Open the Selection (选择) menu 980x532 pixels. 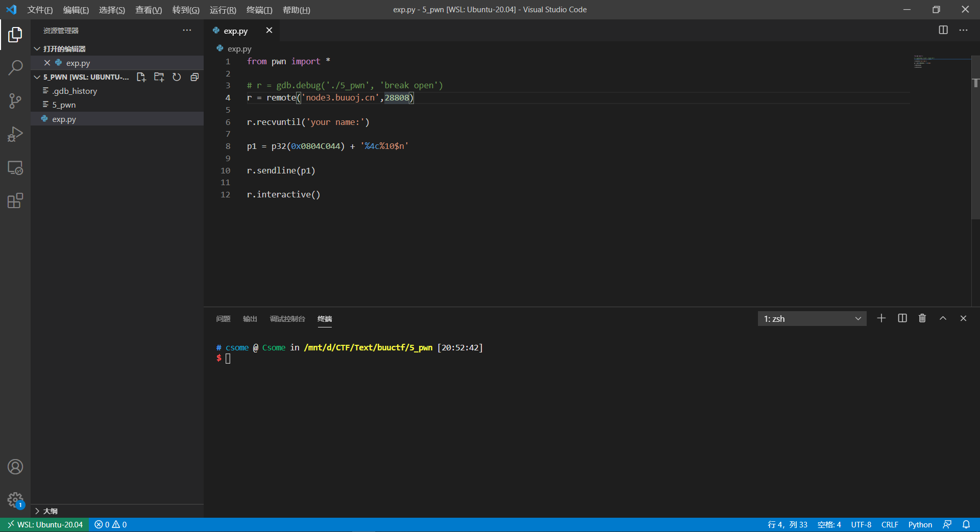point(112,10)
